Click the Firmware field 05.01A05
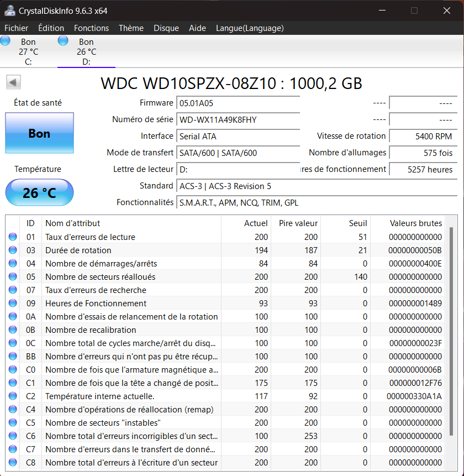Viewport: 464px width, 476px height. coord(238,103)
